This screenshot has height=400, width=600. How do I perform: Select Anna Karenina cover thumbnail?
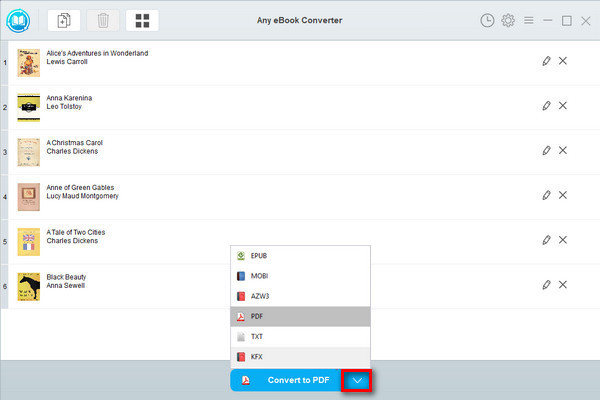pos(29,108)
